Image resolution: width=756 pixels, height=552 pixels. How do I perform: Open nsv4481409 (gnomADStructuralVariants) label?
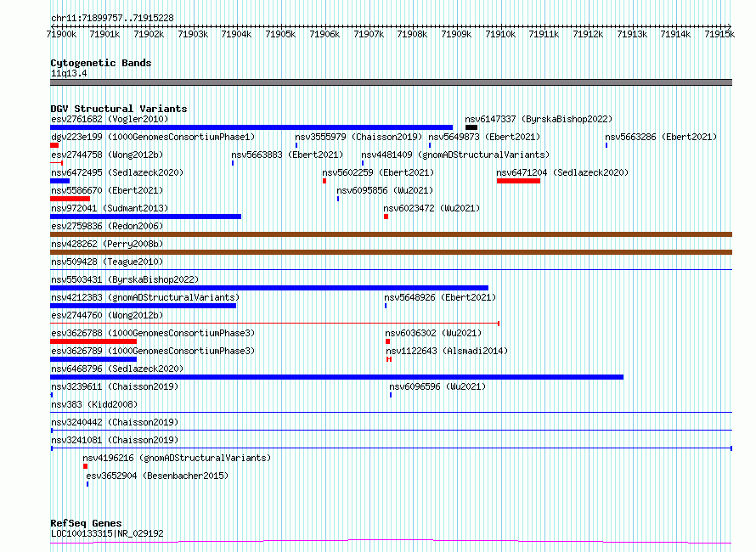[455, 155]
